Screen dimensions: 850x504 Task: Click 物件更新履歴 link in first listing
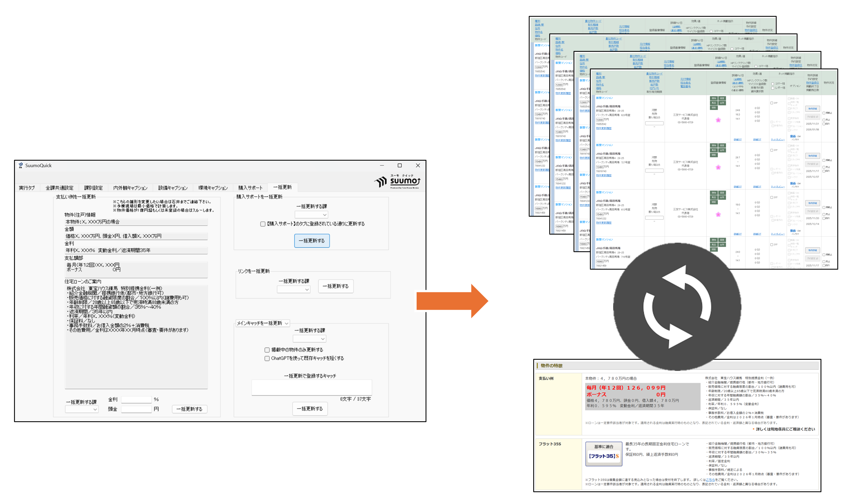(x=603, y=128)
